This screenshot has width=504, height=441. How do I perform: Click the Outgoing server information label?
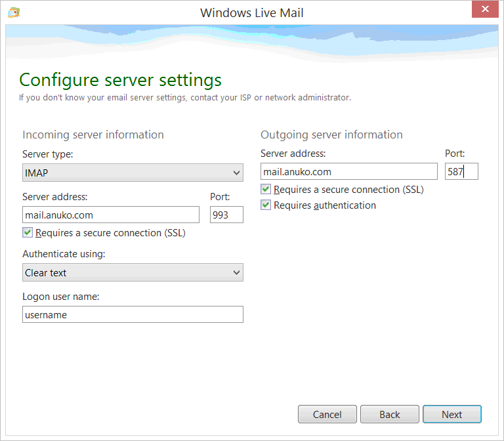click(x=331, y=135)
